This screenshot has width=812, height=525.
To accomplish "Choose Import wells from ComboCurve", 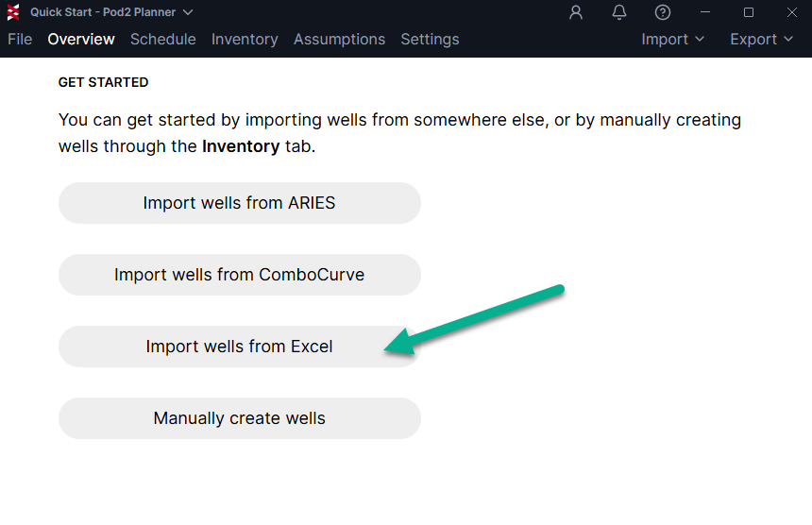I will click(239, 275).
